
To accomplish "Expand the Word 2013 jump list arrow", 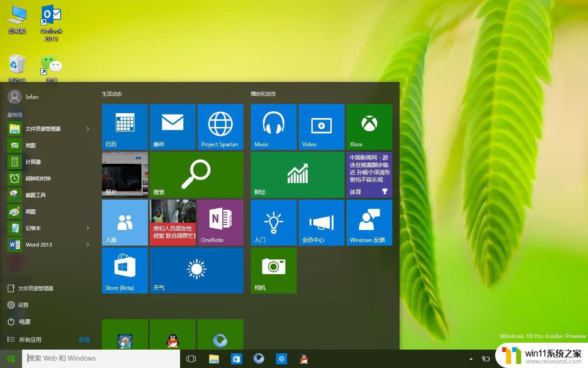I will [x=87, y=245].
